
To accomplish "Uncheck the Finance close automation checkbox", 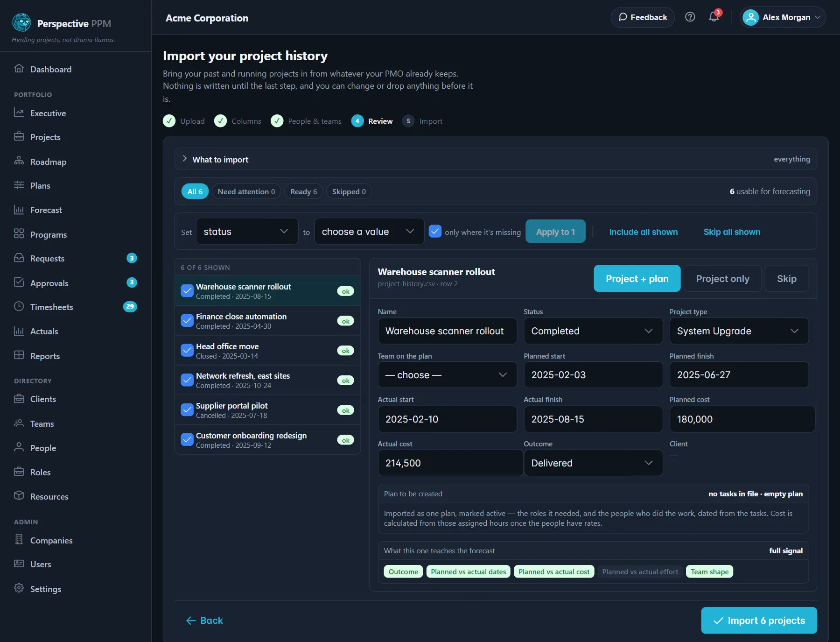I will tap(187, 321).
